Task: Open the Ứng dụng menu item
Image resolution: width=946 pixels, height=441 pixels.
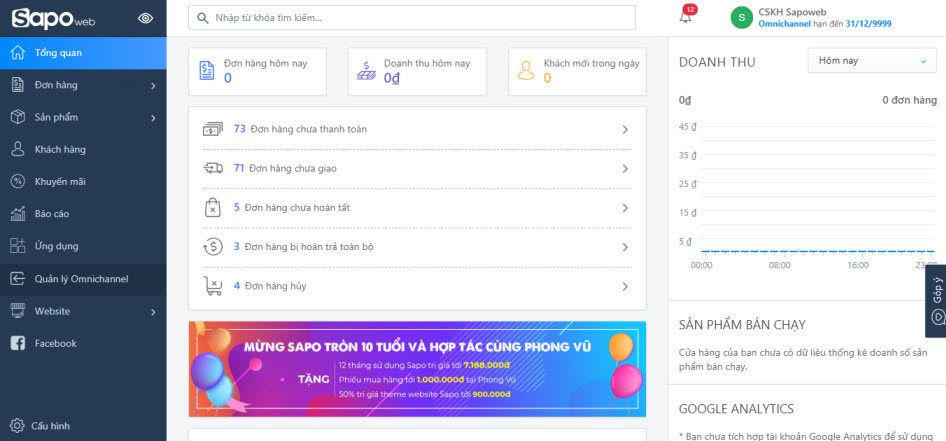Action: point(83,246)
